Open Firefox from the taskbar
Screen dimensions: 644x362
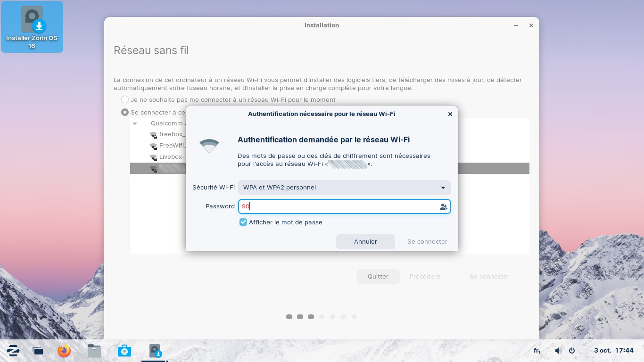(64, 351)
